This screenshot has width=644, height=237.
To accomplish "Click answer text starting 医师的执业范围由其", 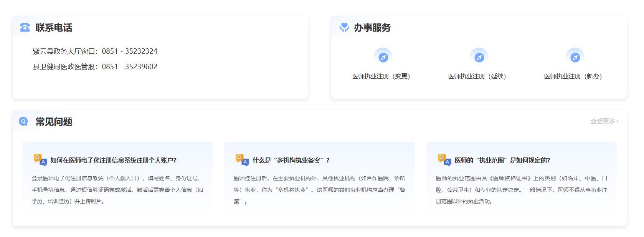I will [521, 190].
